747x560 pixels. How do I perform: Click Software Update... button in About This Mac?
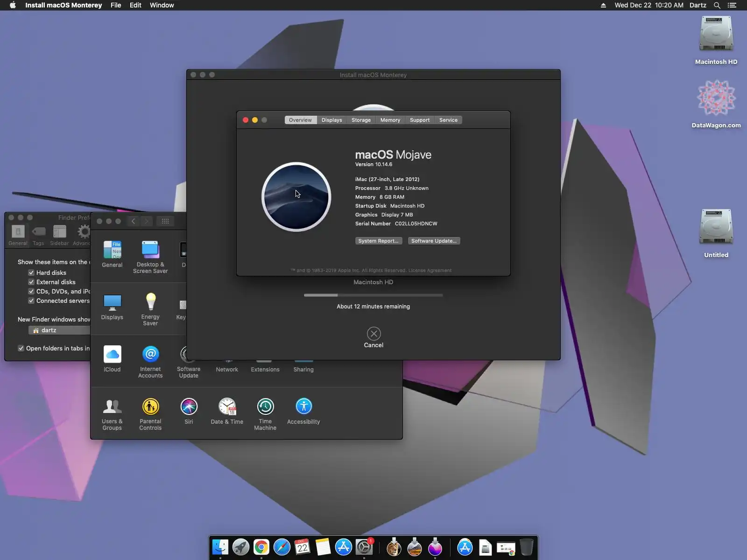[434, 241]
